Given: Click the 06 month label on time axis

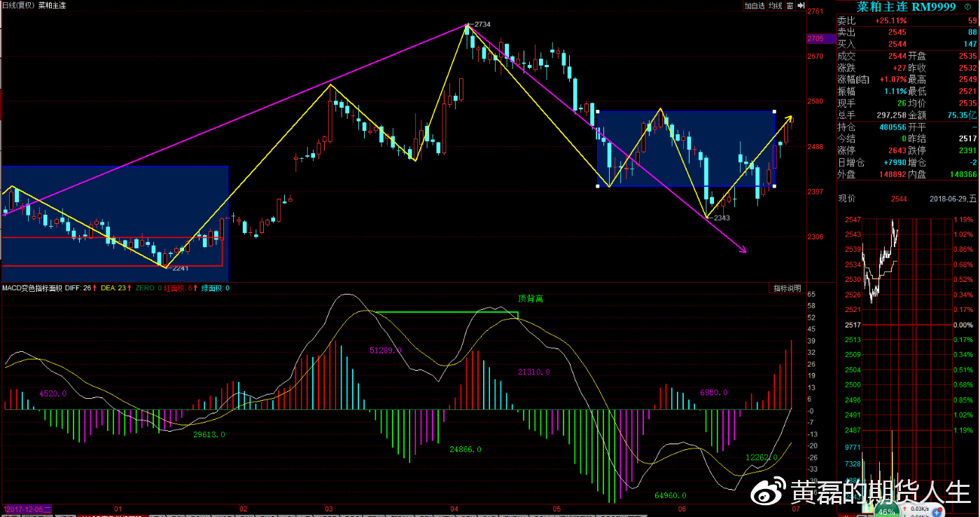Looking at the screenshot, I should tap(682, 509).
